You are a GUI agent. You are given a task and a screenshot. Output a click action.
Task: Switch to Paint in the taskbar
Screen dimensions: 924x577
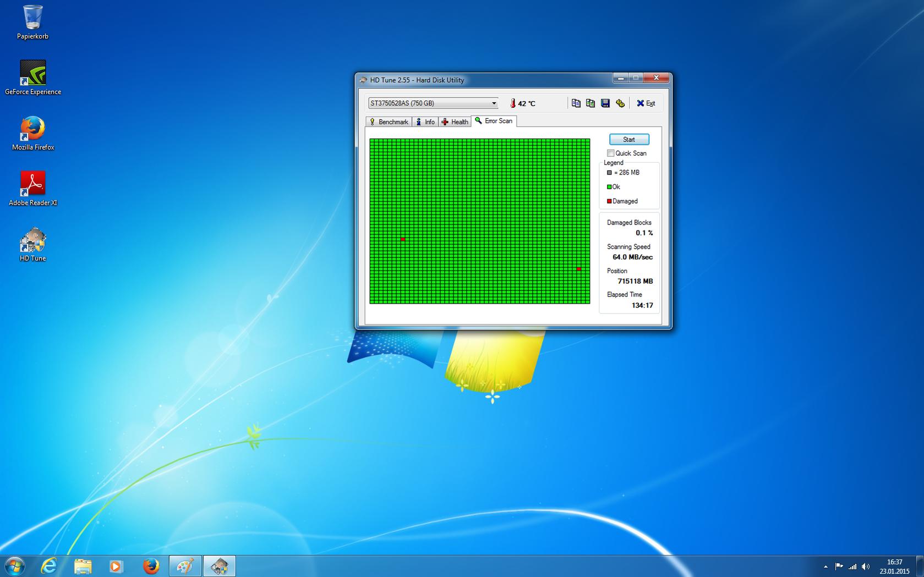(x=185, y=565)
